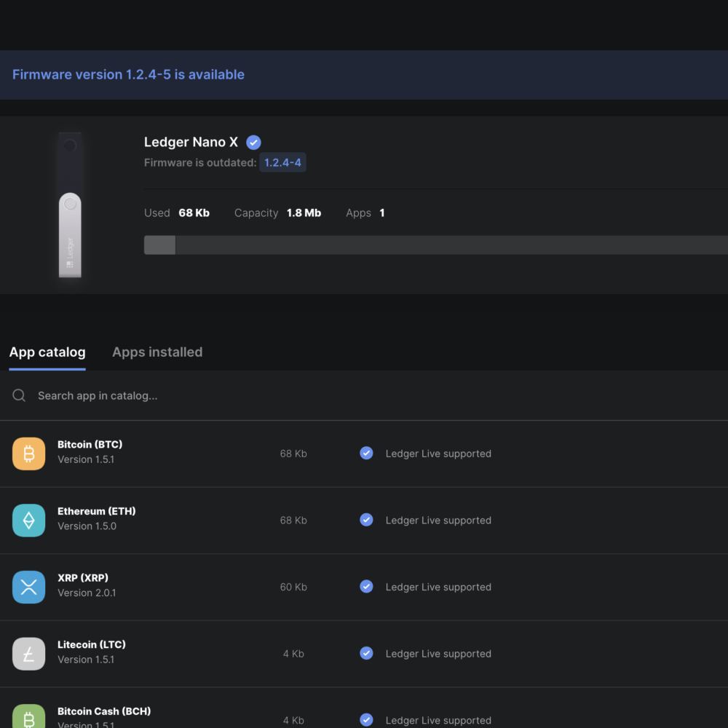Click the Litecoin (LTC) app icon

coord(29,654)
